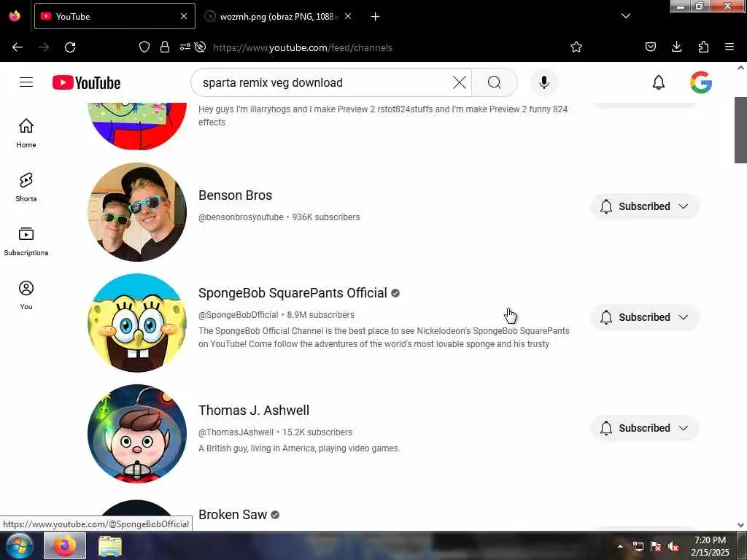Image resolution: width=747 pixels, height=560 pixels.
Task: Open the Google account avatar menu
Action: [x=701, y=82]
